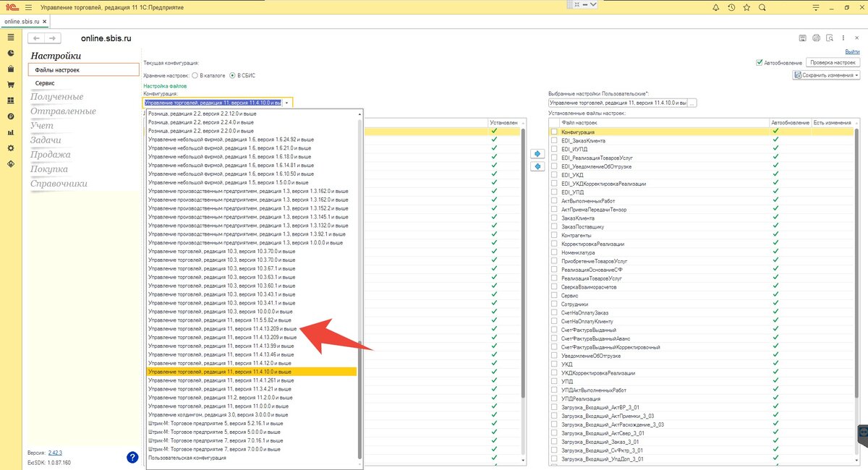This screenshot has height=470, width=868.
Task: Close the form with the X icon
Action: click(856, 38)
